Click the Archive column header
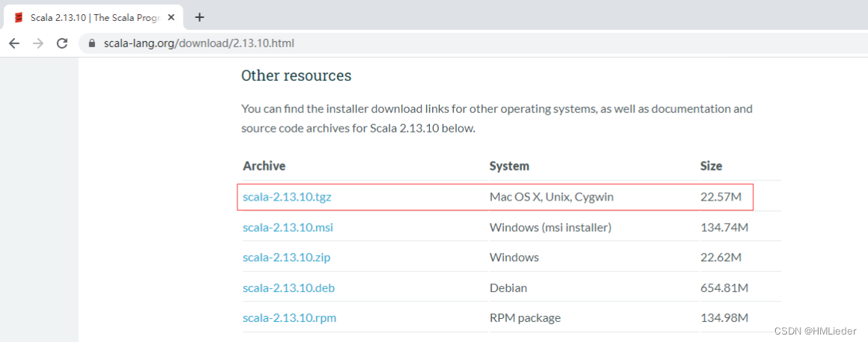Viewport: 868px width, 342px height. pos(264,166)
